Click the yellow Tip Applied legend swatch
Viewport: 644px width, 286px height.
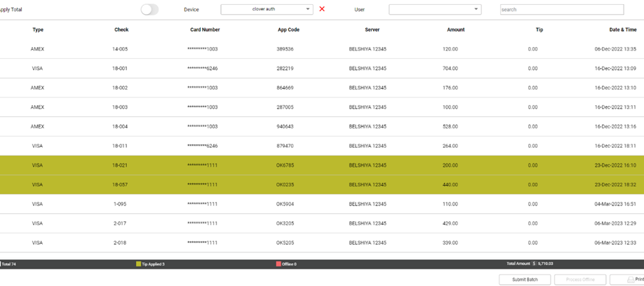click(139, 264)
